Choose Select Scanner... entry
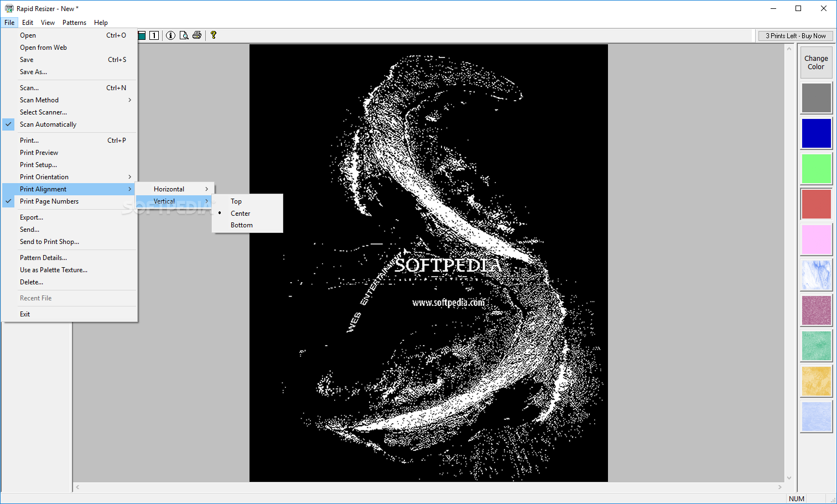Screen dimensions: 837x504 (x=70, y=112)
